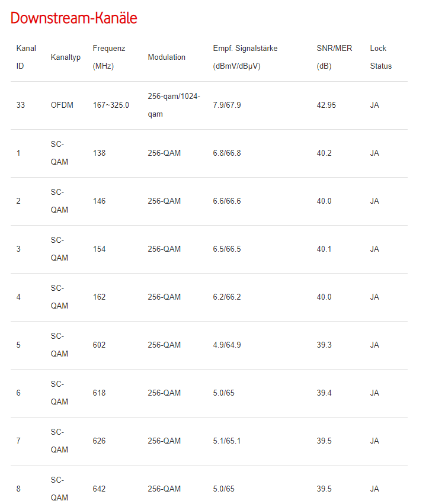The image size is (429, 504).
Task: Select the Frequenz (MHz) column header
Action: click(109, 57)
